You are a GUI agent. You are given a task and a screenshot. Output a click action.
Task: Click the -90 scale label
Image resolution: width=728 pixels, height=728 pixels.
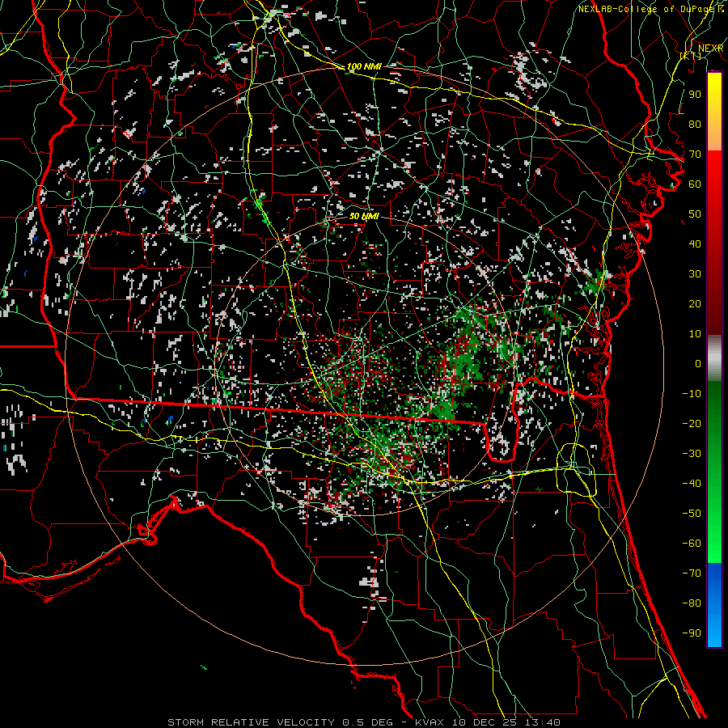point(692,633)
